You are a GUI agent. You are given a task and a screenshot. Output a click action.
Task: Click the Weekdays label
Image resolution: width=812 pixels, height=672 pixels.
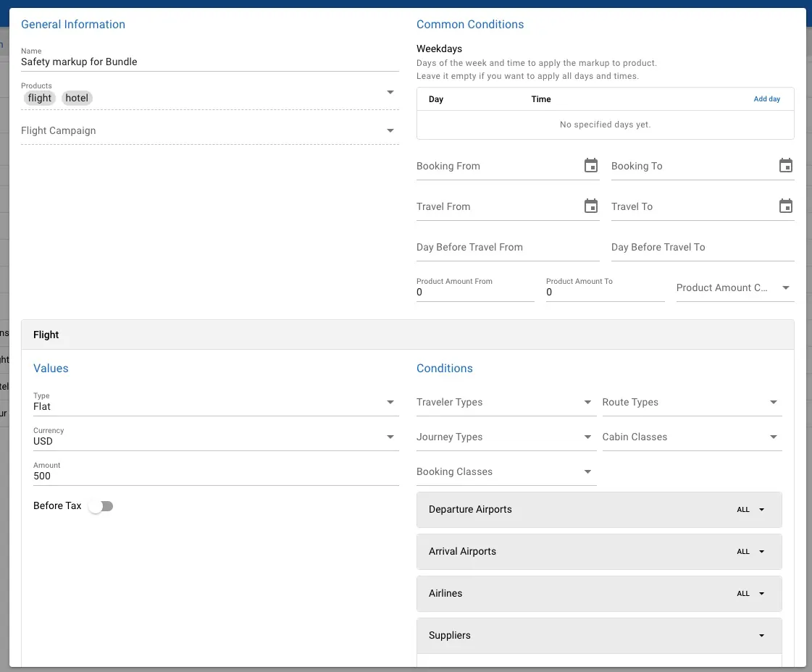tap(439, 49)
